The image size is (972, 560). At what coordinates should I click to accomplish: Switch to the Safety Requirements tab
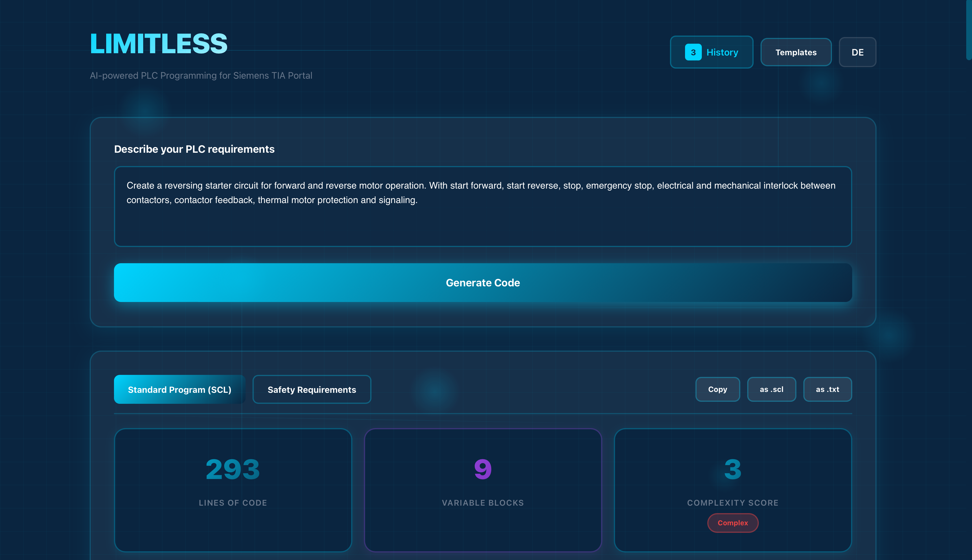point(312,389)
